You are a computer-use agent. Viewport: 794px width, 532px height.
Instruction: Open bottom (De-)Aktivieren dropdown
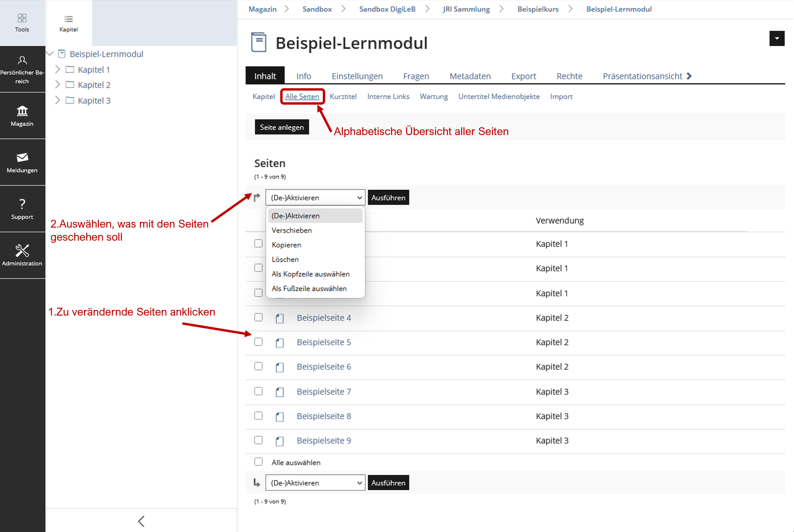pos(315,483)
